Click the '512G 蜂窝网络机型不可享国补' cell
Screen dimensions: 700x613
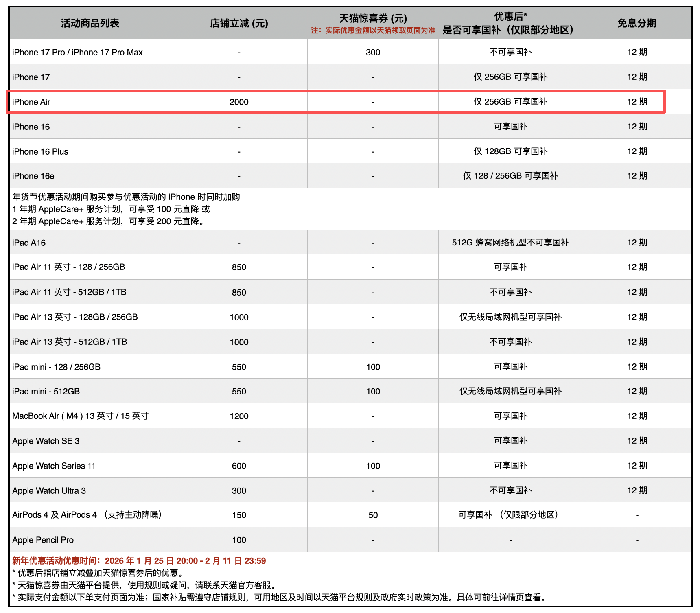[x=510, y=243]
